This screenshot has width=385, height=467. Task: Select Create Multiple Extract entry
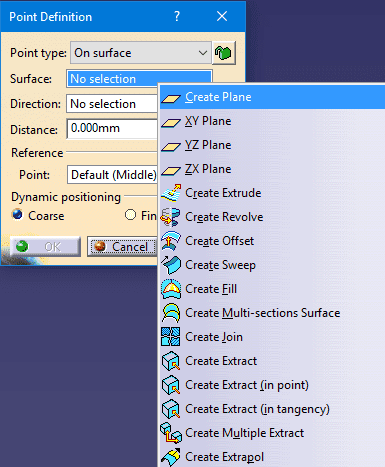click(x=272, y=433)
